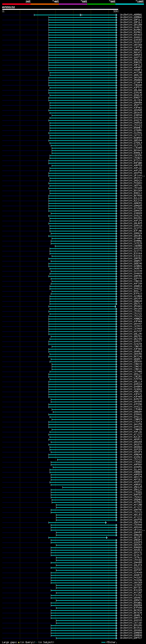
Task: Select hit UniRef100_O50HR1
Action: tap(131, 500)
